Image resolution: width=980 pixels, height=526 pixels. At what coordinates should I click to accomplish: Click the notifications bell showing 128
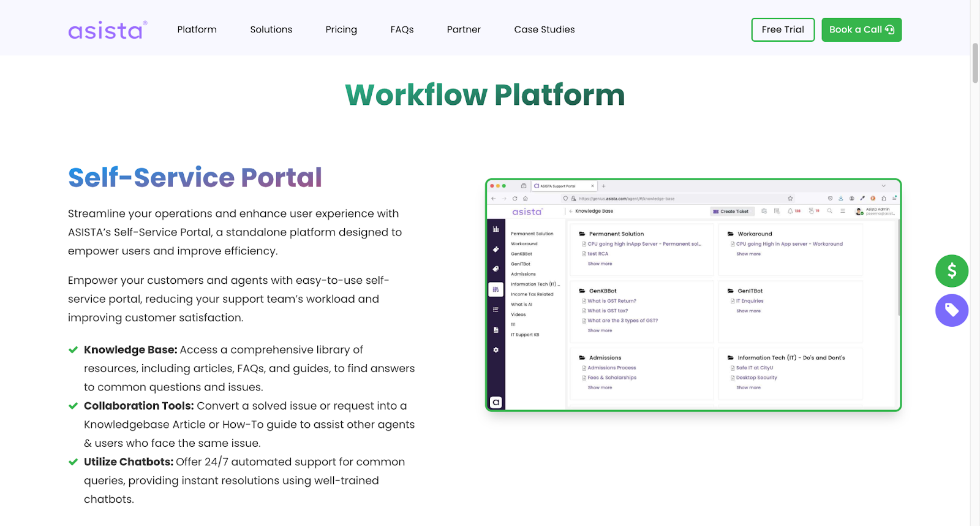[x=794, y=211]
